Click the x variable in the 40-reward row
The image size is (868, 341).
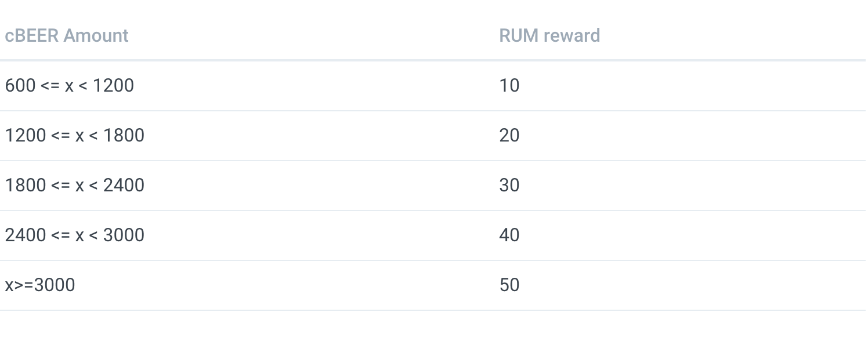coord(79,236)
